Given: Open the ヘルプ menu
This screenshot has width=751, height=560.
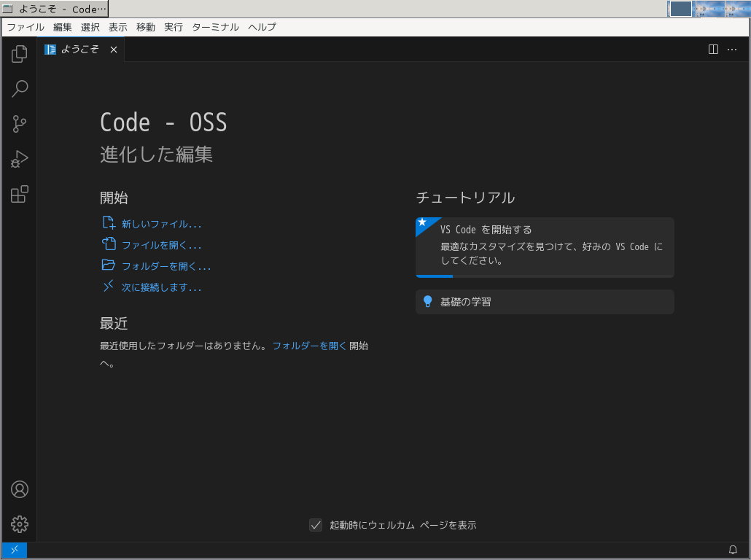Looking at the screenshot, I should [x=262, y=27].
